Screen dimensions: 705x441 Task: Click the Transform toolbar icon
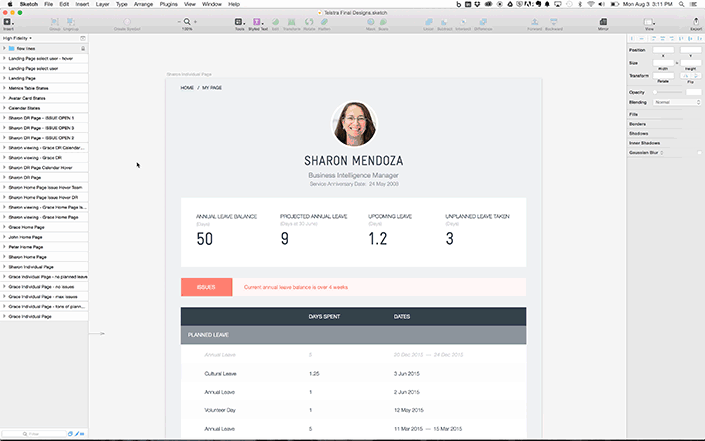pyautogui.click(x=291, y=22)
